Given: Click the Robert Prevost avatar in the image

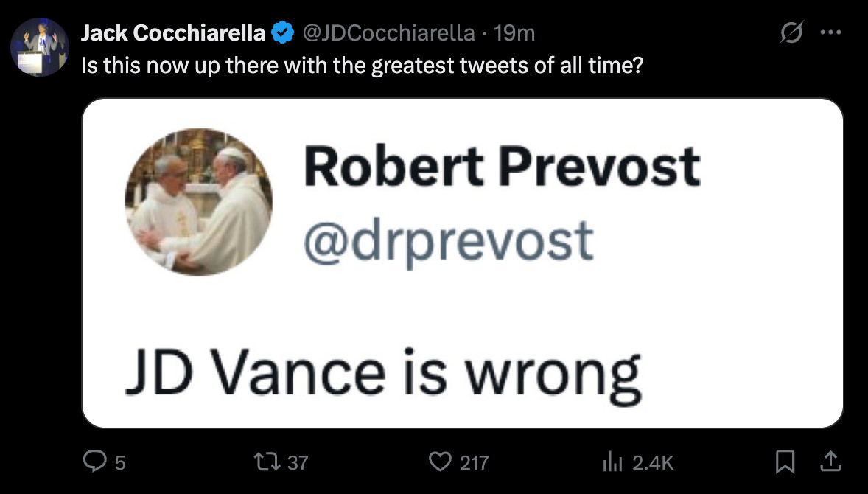Looking at the screenshot, I should [199, 202].
